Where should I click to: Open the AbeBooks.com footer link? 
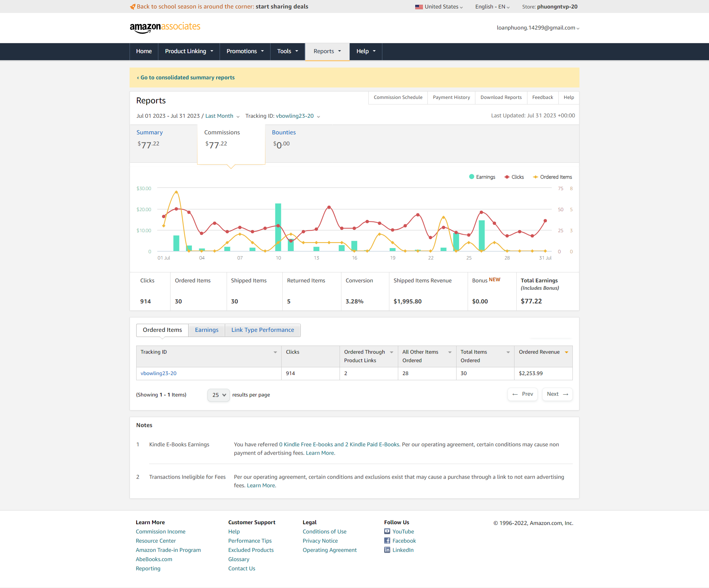point(154,559)
